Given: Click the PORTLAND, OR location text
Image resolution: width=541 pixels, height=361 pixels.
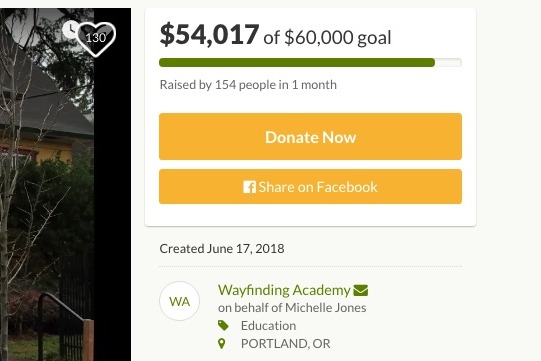Looking at the screenshot, I should click(x=285, y=343).
